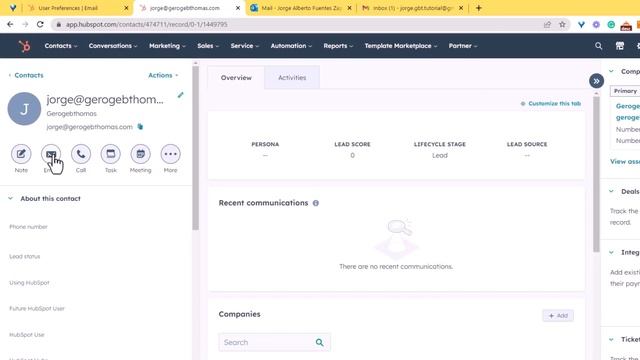Click the View associated link in the sidebar

pos(625,162)
